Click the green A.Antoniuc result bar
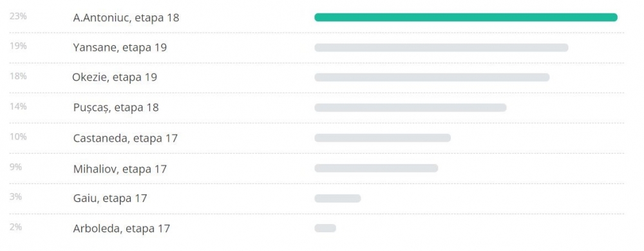 coord(466,17)
